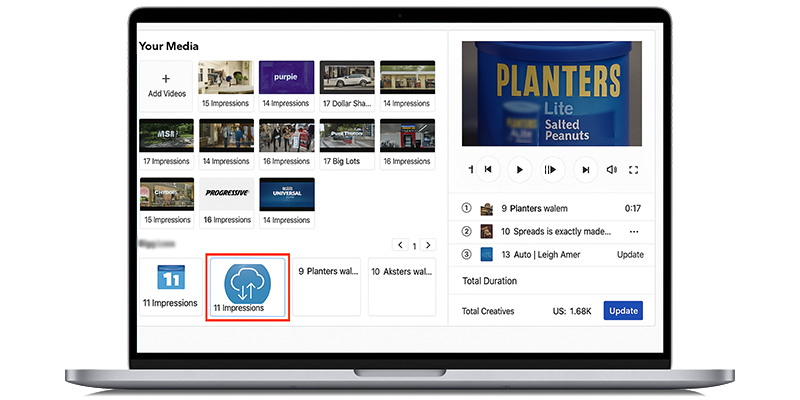This screenshot has height=400, width=800.
Task: Select playlist item 9 Planters walem
Action: click(x=552, y=208)
